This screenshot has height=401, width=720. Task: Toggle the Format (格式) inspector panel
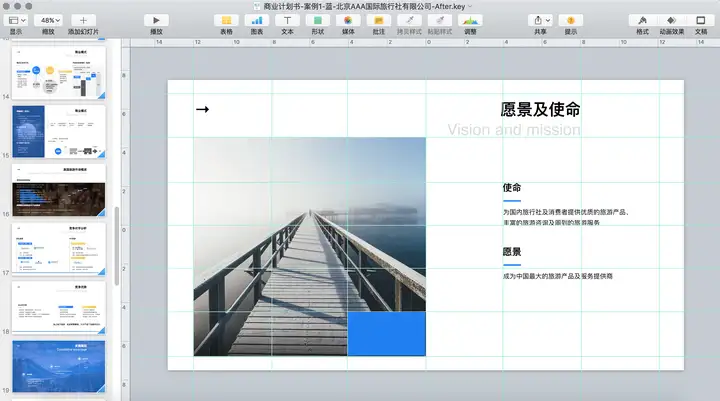click(x=642, y=20)
